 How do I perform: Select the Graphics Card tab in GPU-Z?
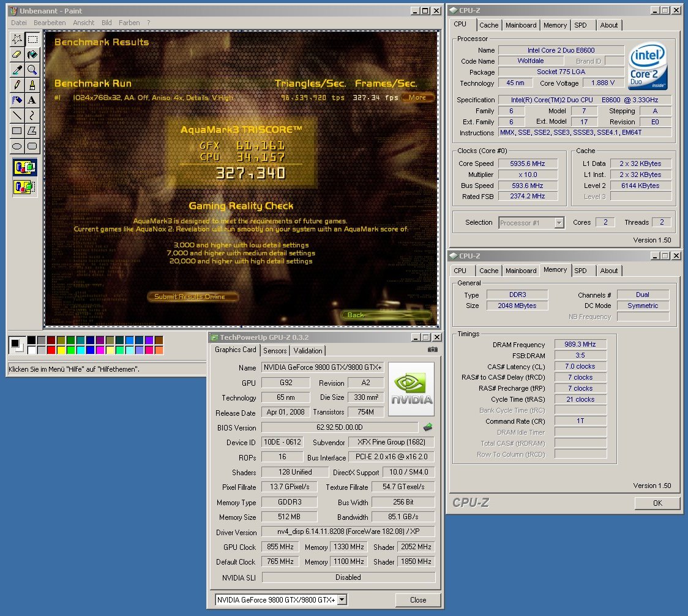pos(235,350)
